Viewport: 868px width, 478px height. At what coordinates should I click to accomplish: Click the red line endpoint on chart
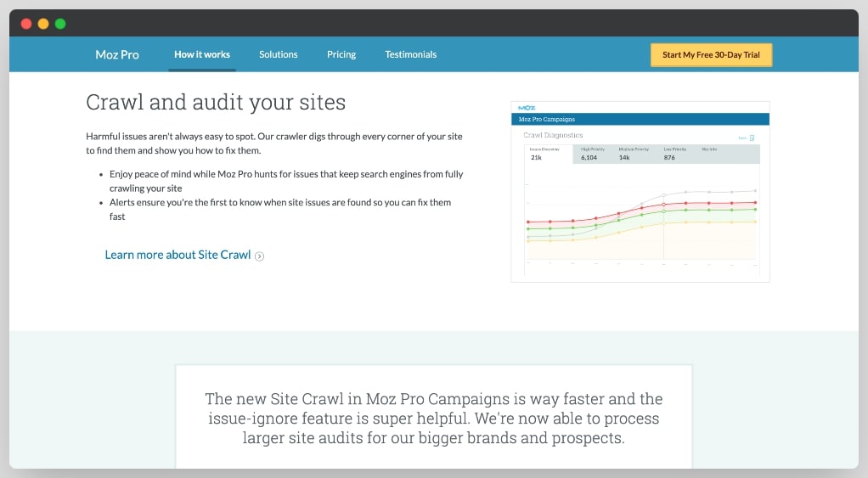755,202
